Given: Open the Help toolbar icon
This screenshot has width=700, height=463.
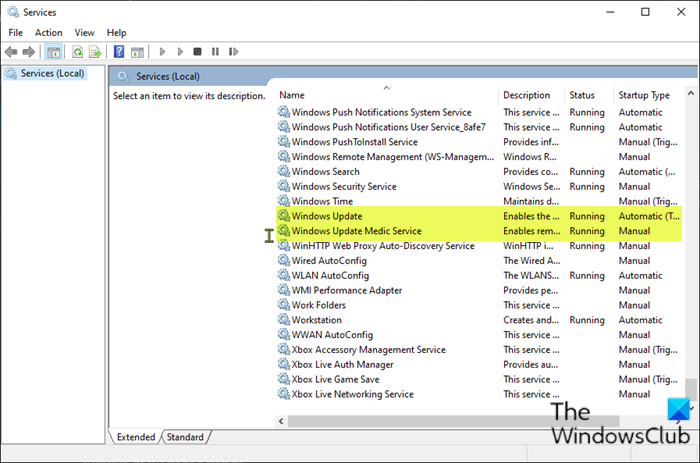Looking at the screenshot, I should (x=119, y=52).
